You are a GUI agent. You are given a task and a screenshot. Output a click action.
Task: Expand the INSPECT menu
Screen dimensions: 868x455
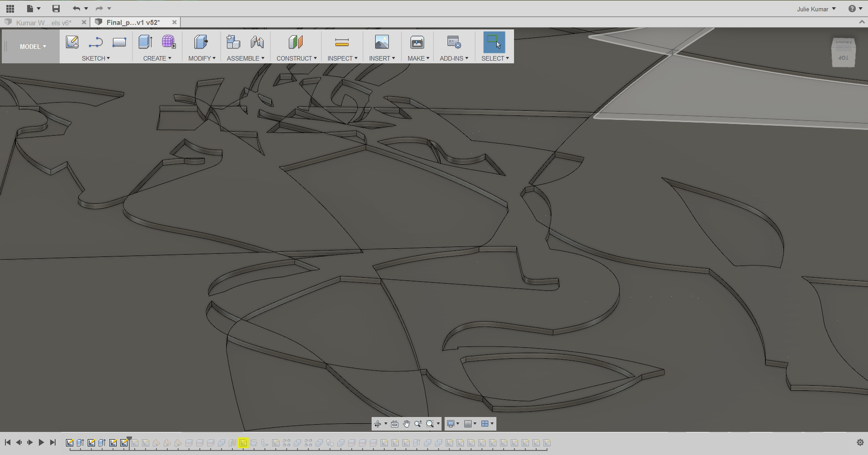pos(343,58)
